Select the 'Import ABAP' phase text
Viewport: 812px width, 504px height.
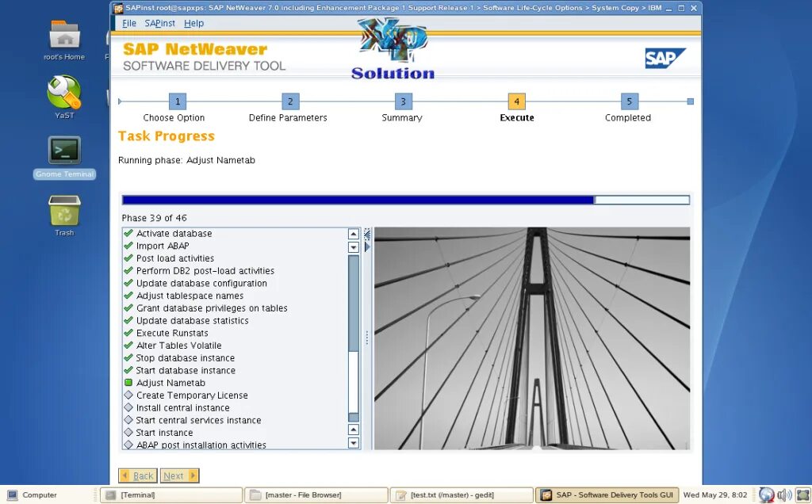[163, 246]
